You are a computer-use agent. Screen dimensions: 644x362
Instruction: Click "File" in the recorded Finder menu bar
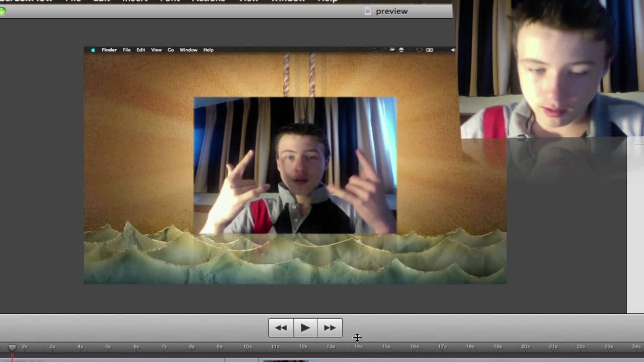pyautogui.click(x=126, y=50)
